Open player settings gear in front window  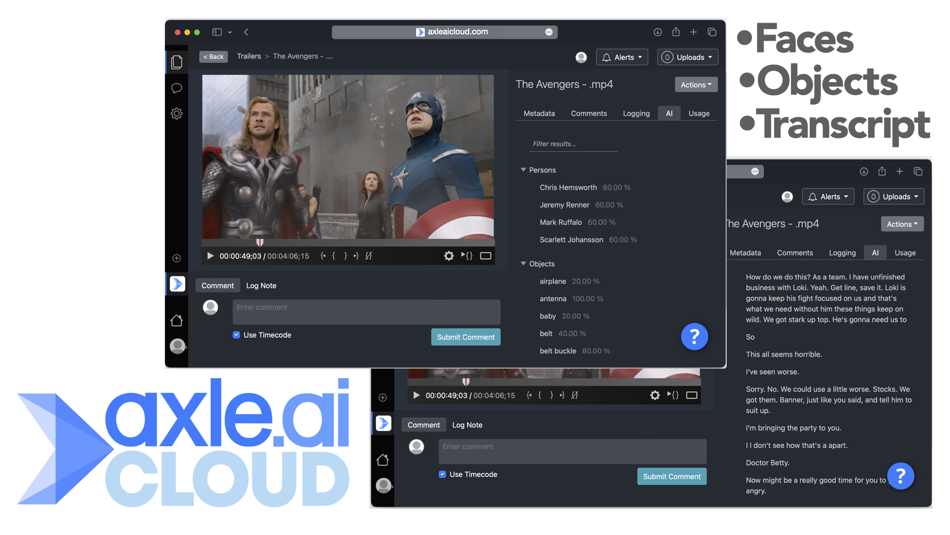(x=448, y=256)
